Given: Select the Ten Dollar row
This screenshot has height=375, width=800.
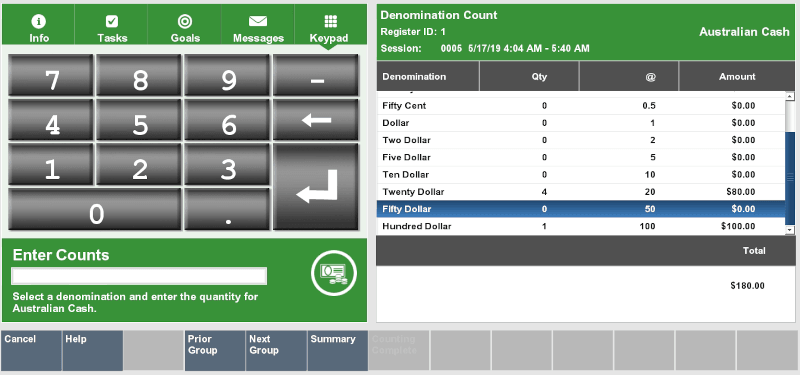Looking at the screenshot, I should coord(581,175).
